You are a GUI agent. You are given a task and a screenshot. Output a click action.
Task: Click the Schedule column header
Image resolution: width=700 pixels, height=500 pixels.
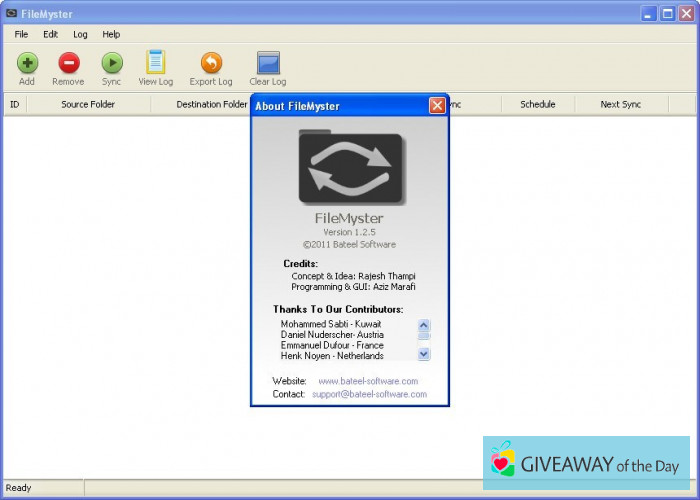click(x=537, y=104)
